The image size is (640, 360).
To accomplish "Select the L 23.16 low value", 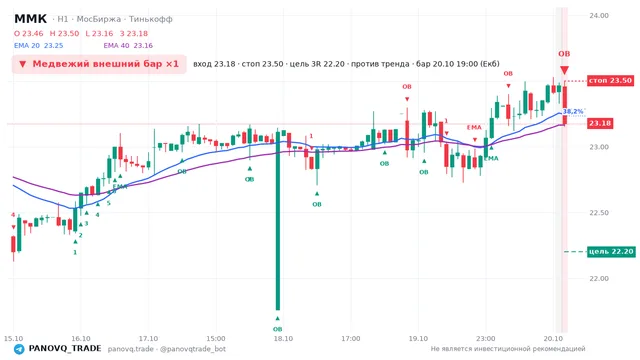I will [x=99, y=33].
